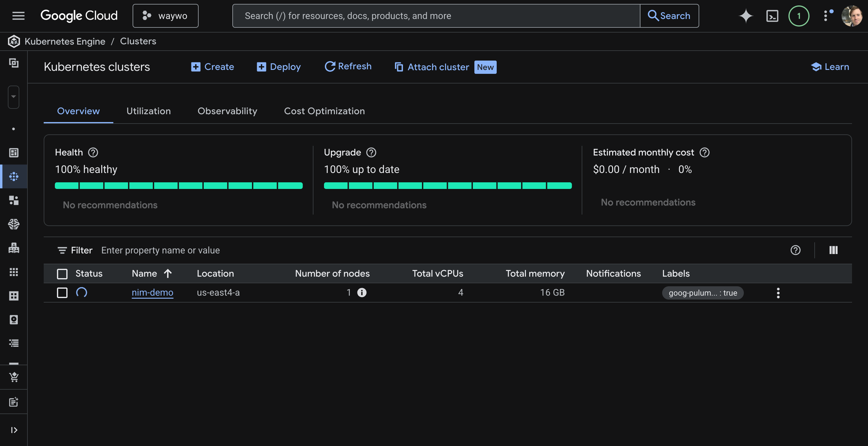Click the Create cluster button
This screenshot has height=446, width=868.
point(212,67)
